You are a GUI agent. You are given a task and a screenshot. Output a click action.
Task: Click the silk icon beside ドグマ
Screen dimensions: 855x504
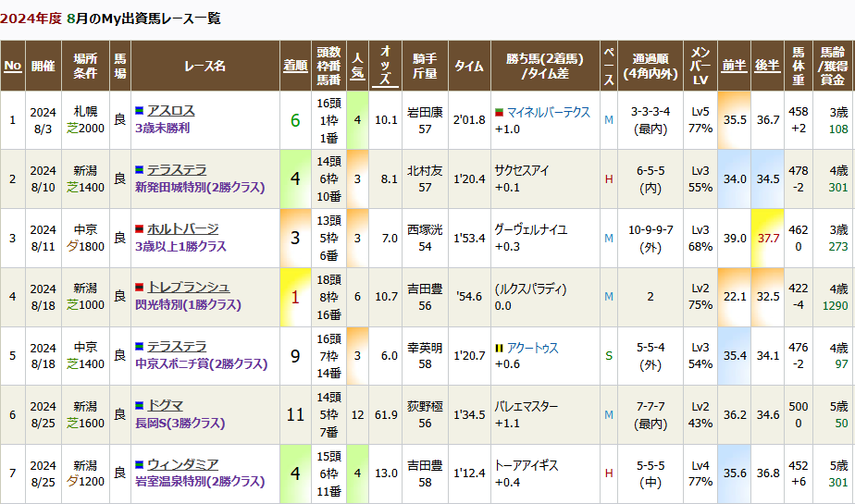[139, 406]
